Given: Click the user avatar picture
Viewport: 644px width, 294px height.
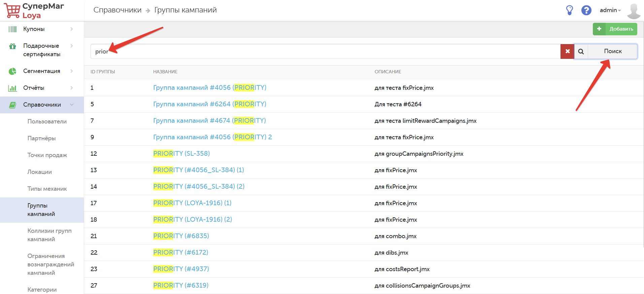Looking at the screenshot, I should [634, 11].
